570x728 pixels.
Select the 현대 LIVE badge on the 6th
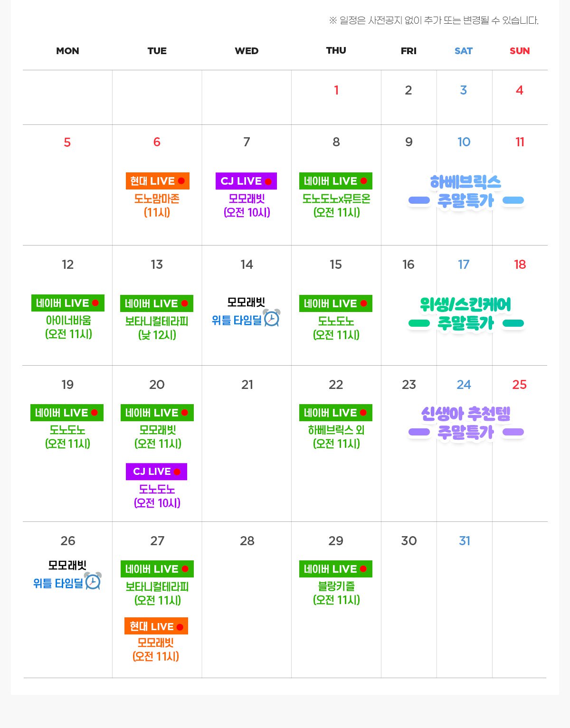(158, 181)
